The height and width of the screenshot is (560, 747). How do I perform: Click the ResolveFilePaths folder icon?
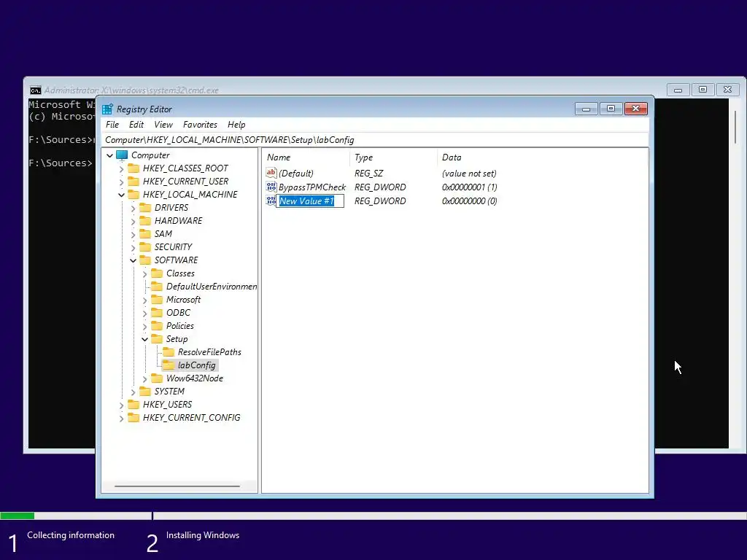point(169,352)
